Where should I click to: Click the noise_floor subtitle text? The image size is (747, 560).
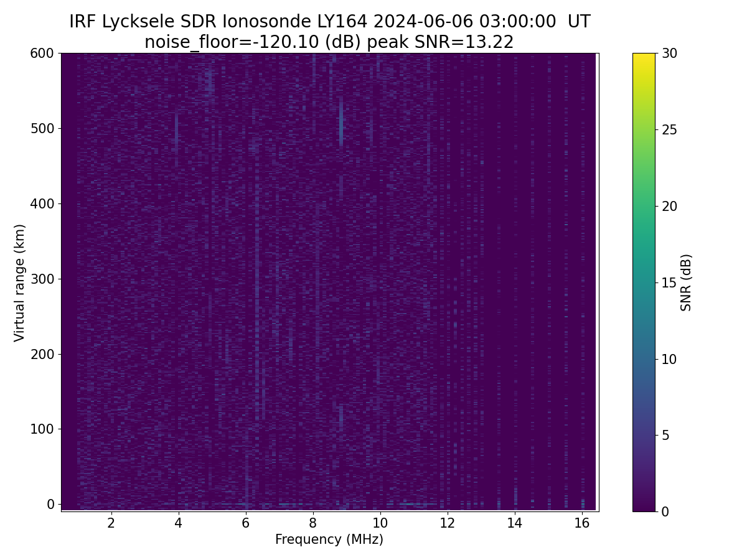point(329,42)
